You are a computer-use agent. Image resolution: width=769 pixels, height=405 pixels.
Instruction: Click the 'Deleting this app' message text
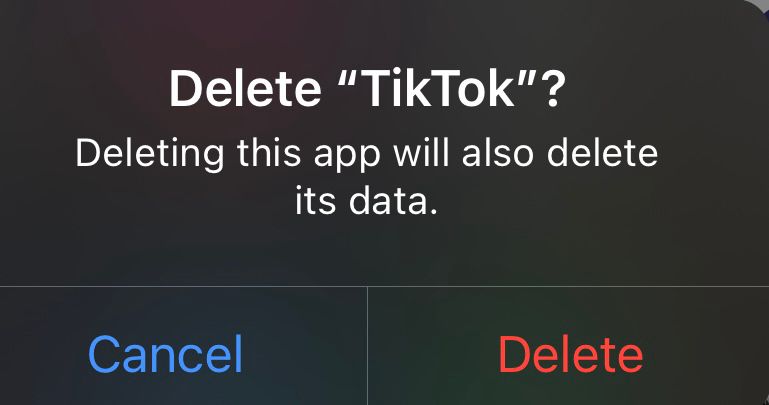coord(228,153)
